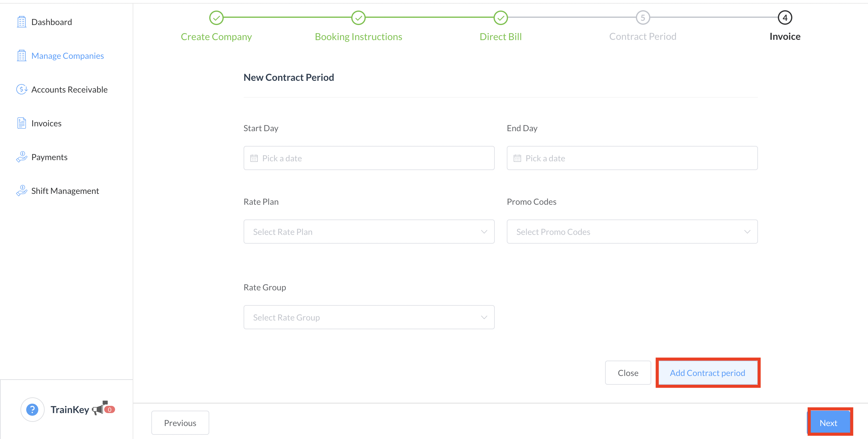Click the Previous button
The image size is (868, 439).
180,423
